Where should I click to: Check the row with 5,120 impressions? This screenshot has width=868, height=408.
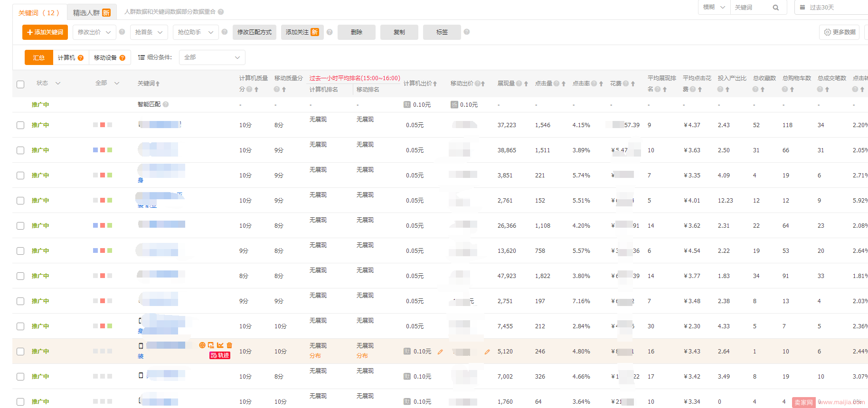click(20, 352)
